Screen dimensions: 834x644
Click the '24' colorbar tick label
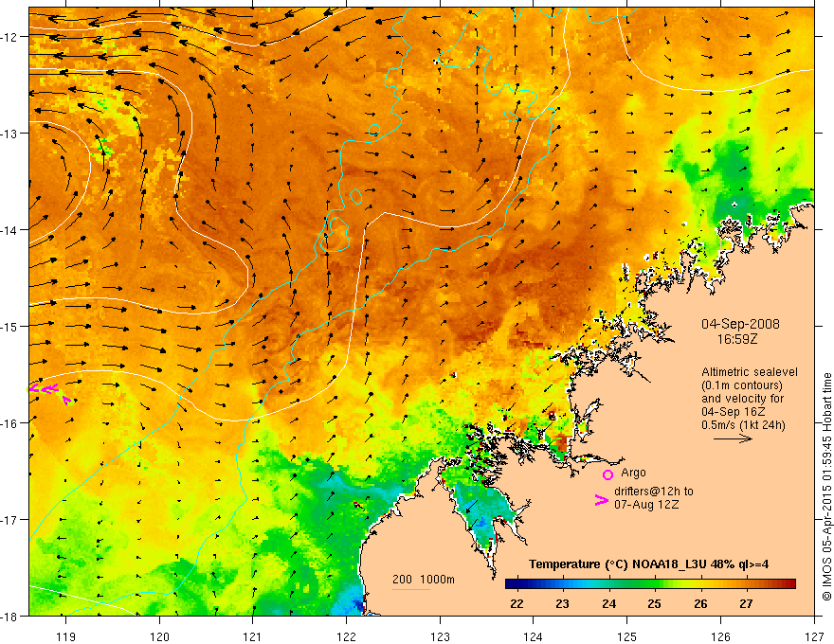(609, 603)
